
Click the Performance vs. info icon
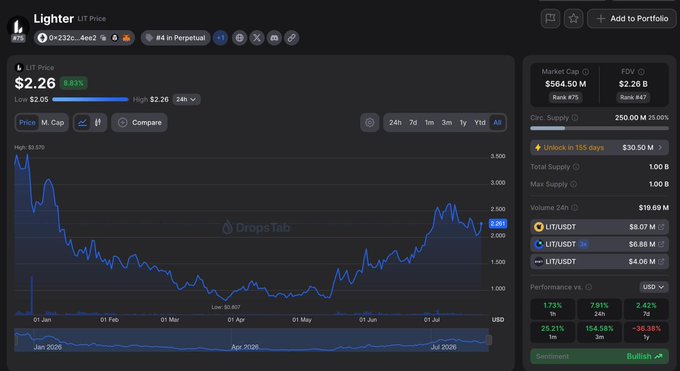[x=588, y=287]
